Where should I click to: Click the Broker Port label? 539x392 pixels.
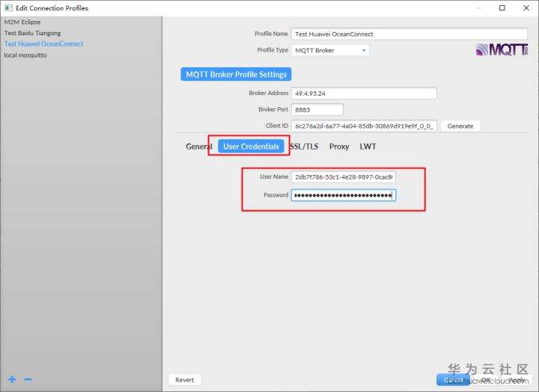click(273, 109)
